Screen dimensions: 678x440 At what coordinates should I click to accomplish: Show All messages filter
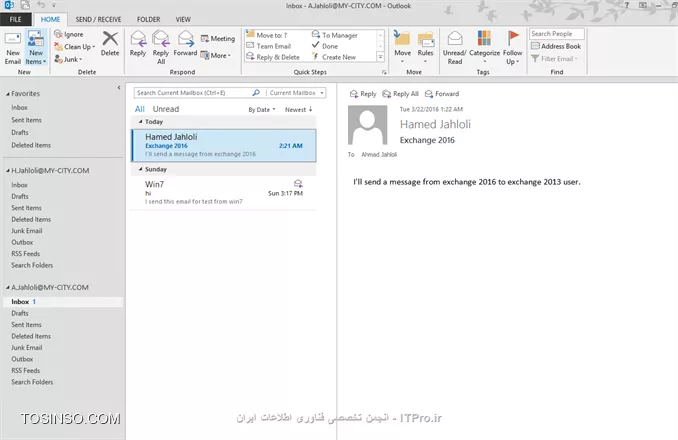tap(140, 109)
